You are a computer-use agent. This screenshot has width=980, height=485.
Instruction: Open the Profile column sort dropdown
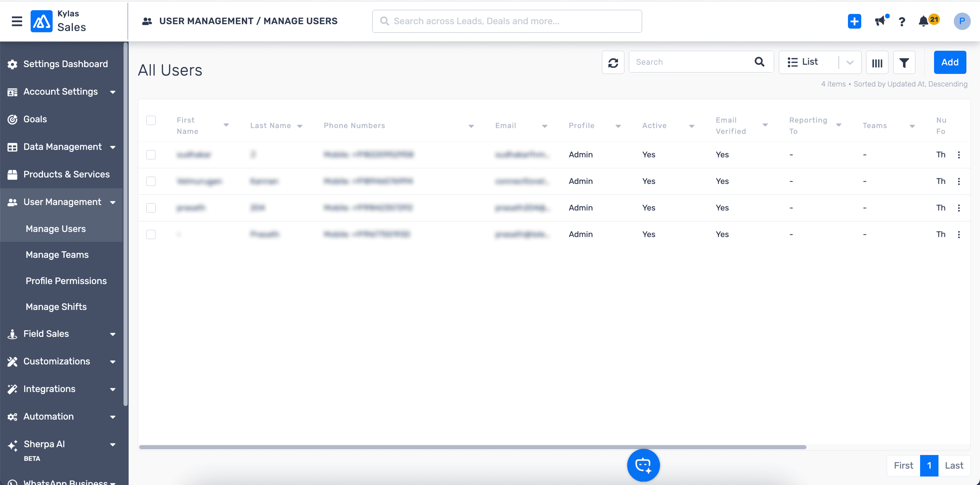click(x=618, y=126)
